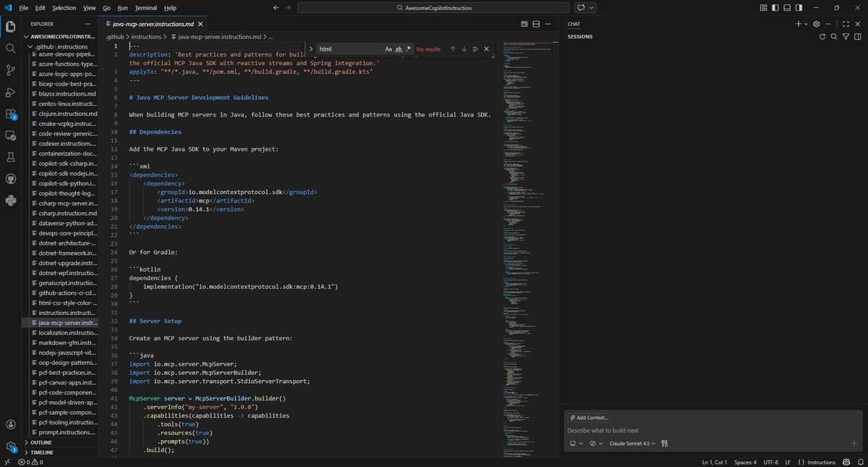Open the title bar chat dropdown arrow

point(592,8)
